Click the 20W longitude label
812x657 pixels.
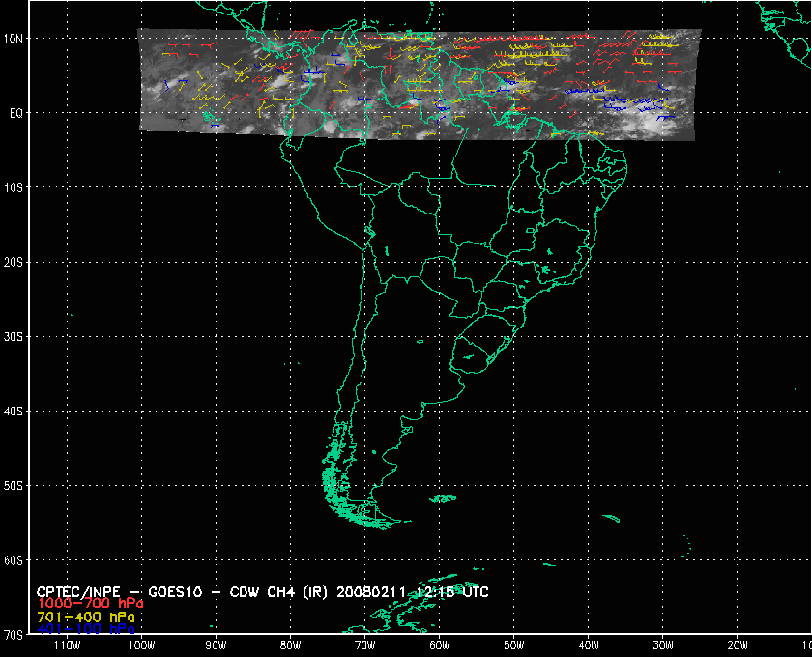pos(738,645)
